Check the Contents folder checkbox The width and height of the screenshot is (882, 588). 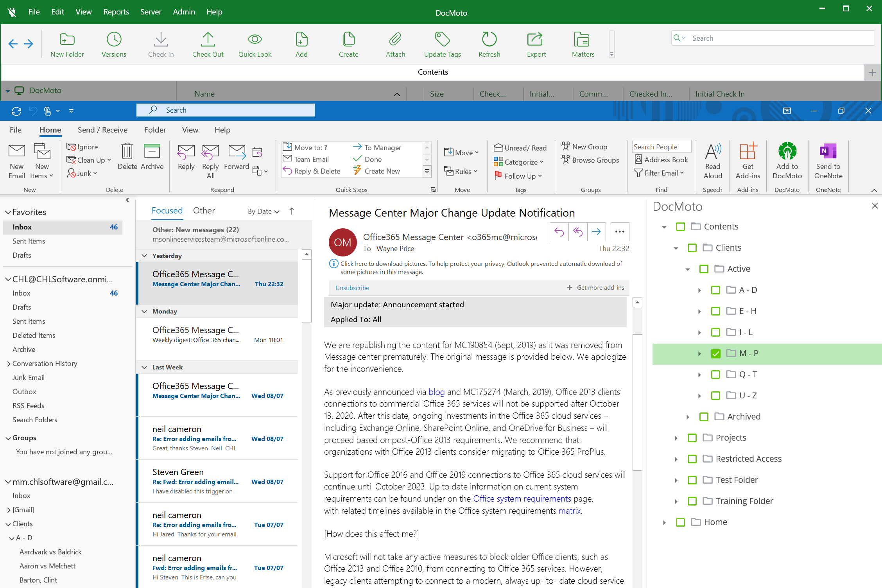[680, 227]
